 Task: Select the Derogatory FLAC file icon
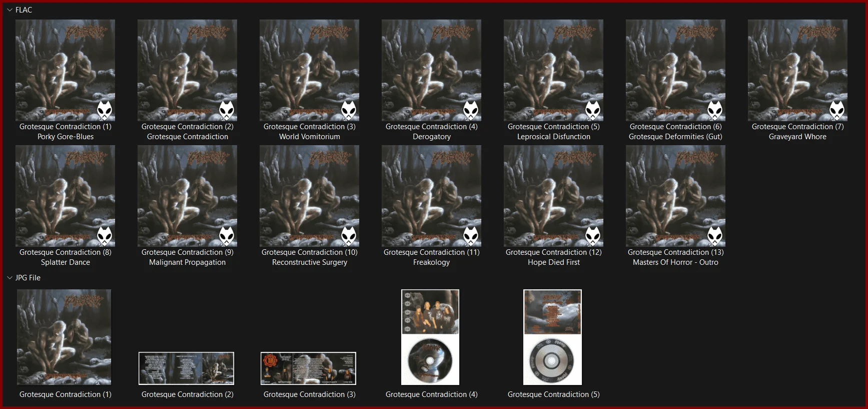[x=432, y=70]
